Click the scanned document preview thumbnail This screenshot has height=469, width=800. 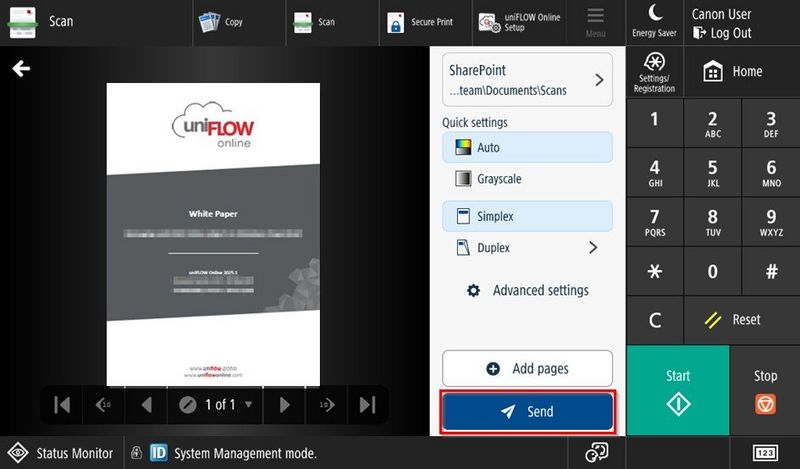pyautogui.click(x=213, y=235)
